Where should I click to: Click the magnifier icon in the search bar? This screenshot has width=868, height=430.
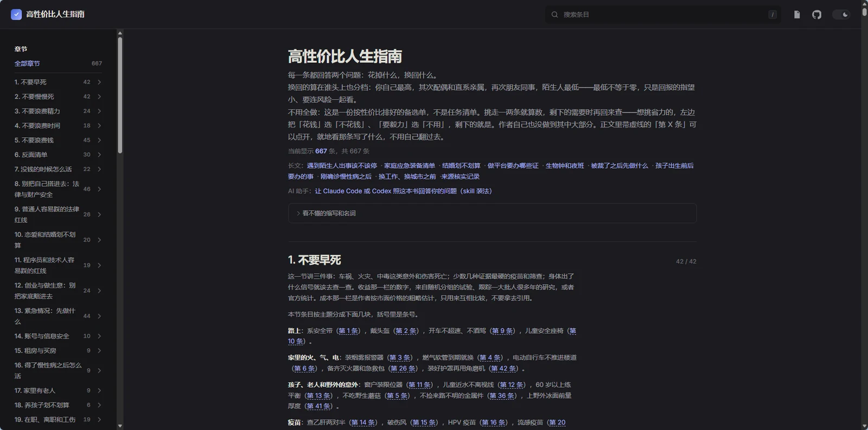(x=554, y=15)
